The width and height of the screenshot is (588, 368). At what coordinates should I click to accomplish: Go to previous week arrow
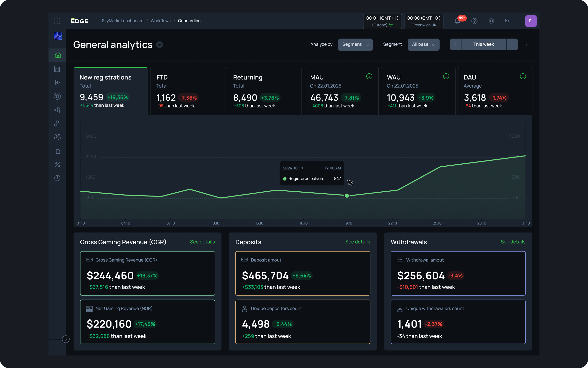pyautogui.click(x=455, y=44)
